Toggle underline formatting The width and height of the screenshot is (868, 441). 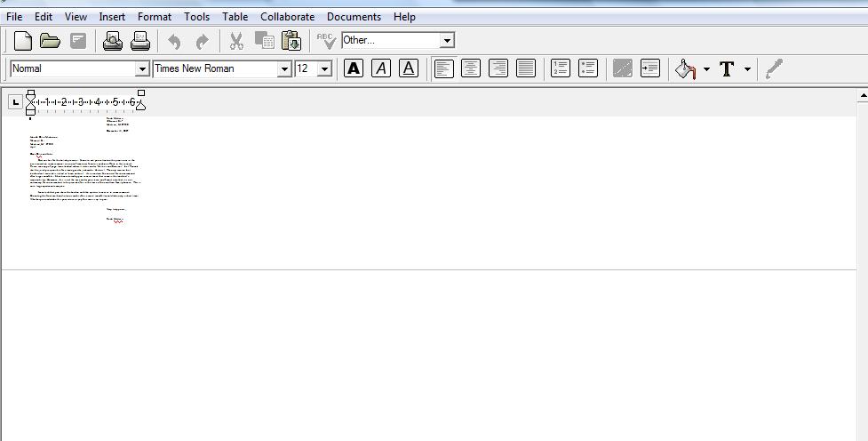pyautogui.click(x=409, y=68)
